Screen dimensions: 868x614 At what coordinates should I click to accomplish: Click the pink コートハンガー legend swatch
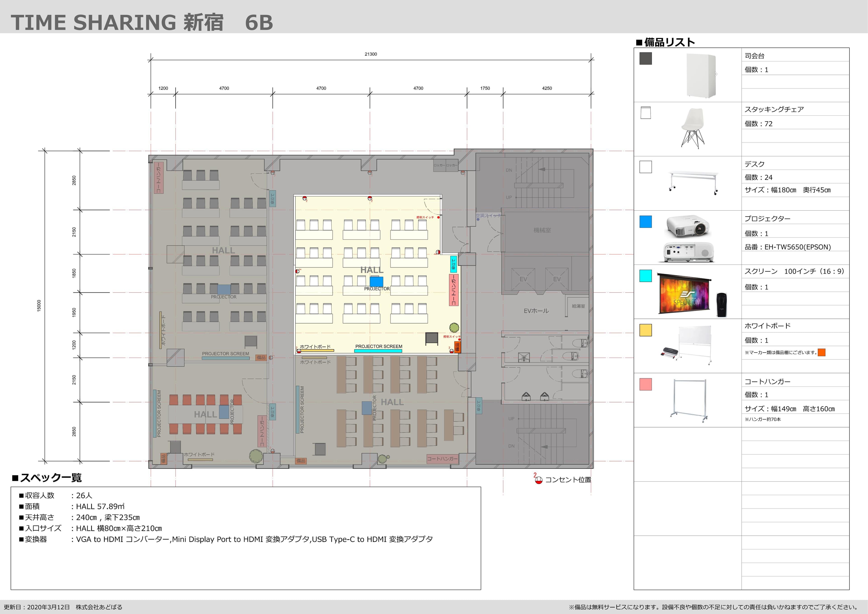click(645, 384)
